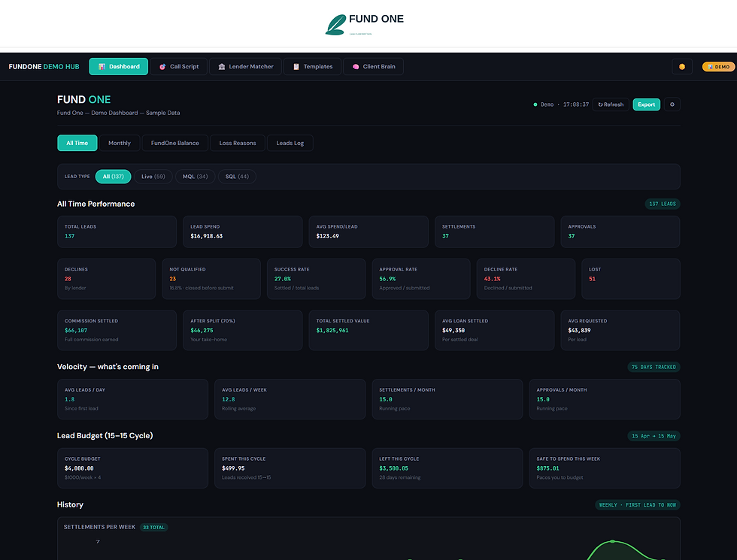
Task: Click the Refresh button
Action: coord(611,104)
